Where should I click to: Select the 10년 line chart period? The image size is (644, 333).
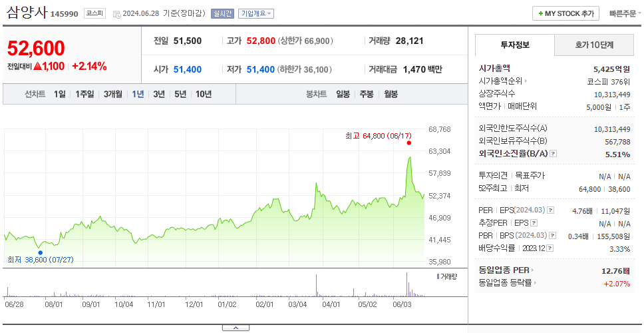click(x=204, y=94)
